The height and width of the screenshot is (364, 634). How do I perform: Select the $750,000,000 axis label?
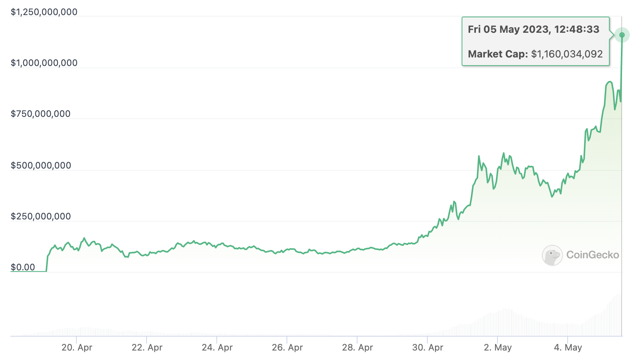pos(40,114)
